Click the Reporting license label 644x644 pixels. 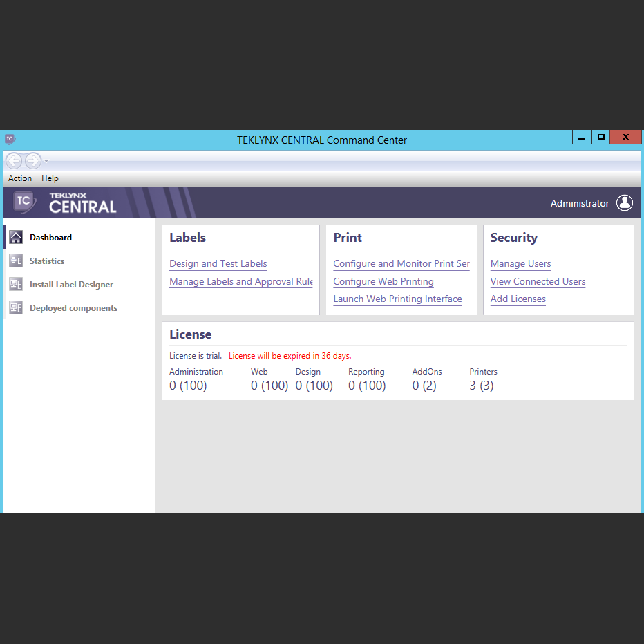pos(366,372)
